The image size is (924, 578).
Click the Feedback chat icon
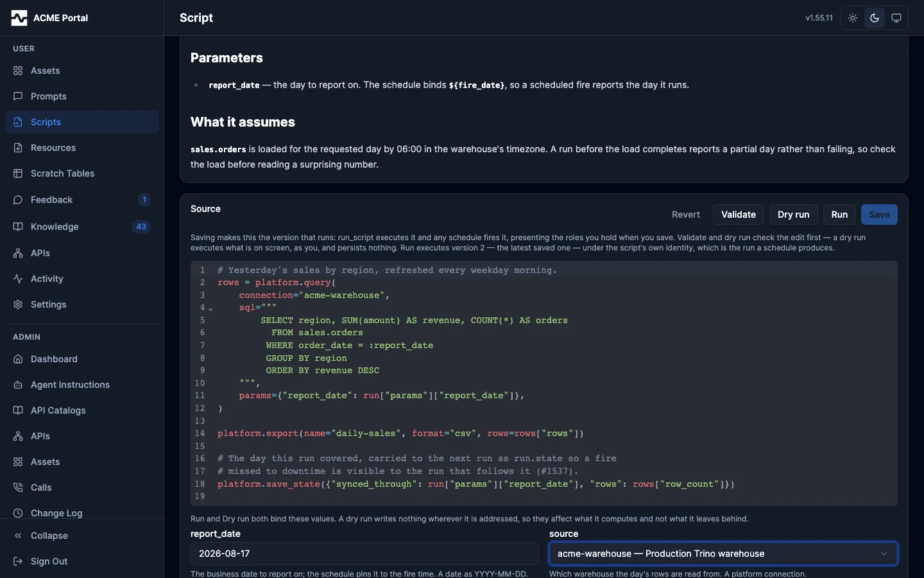18,200
